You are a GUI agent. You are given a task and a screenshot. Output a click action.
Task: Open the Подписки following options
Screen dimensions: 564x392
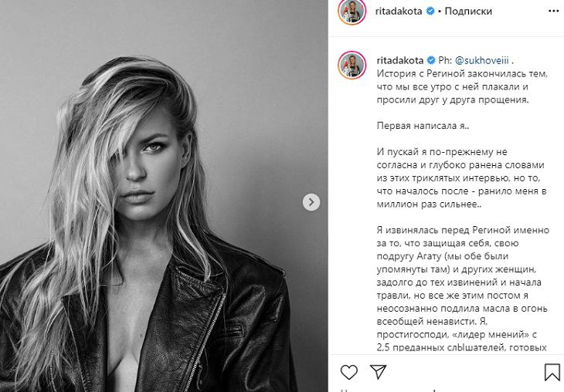[x=468, y=11]
